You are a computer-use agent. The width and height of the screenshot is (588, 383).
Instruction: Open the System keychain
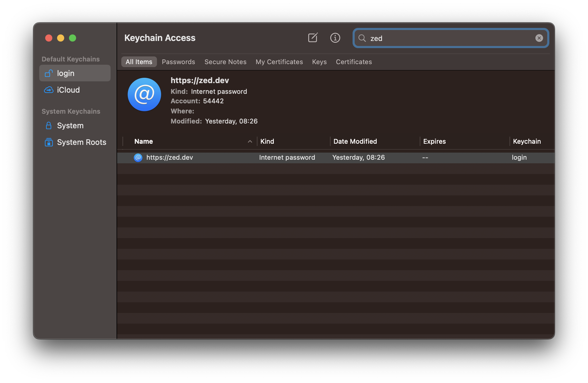70,126
